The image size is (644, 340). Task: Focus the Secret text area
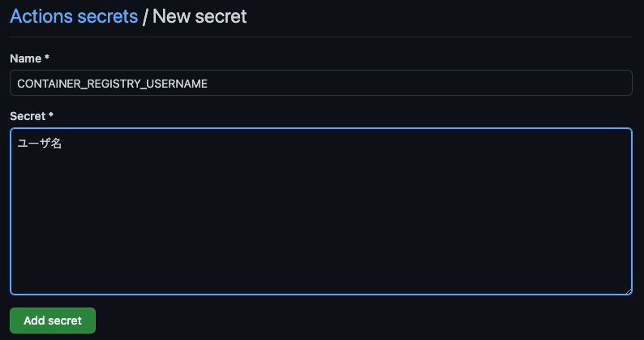click(x=320, y=211)
